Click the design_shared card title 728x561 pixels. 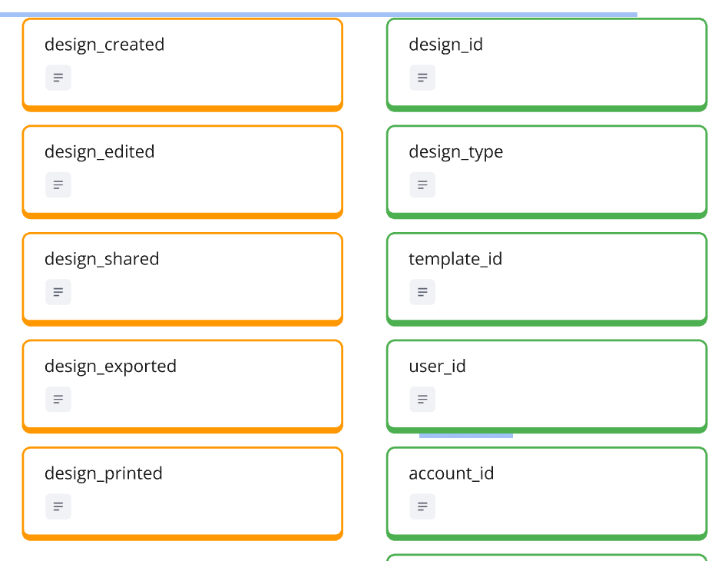(x=102, y=259)
